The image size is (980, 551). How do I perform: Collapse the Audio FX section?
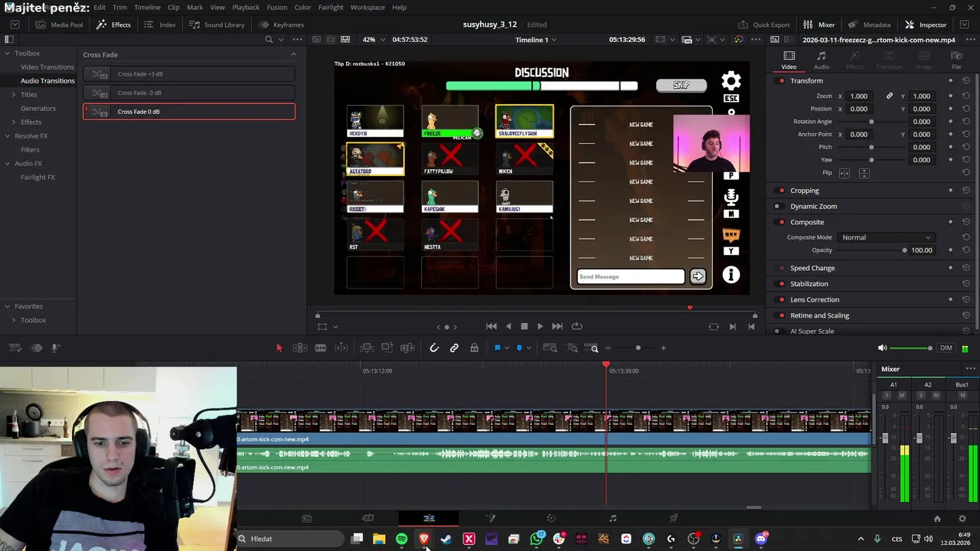(7, 164)
